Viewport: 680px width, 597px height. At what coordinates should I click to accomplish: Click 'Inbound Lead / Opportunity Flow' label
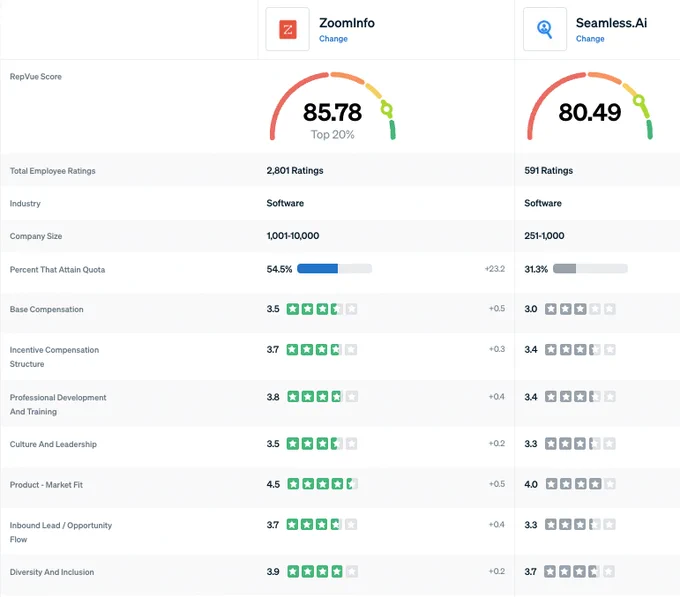point(61,532)
